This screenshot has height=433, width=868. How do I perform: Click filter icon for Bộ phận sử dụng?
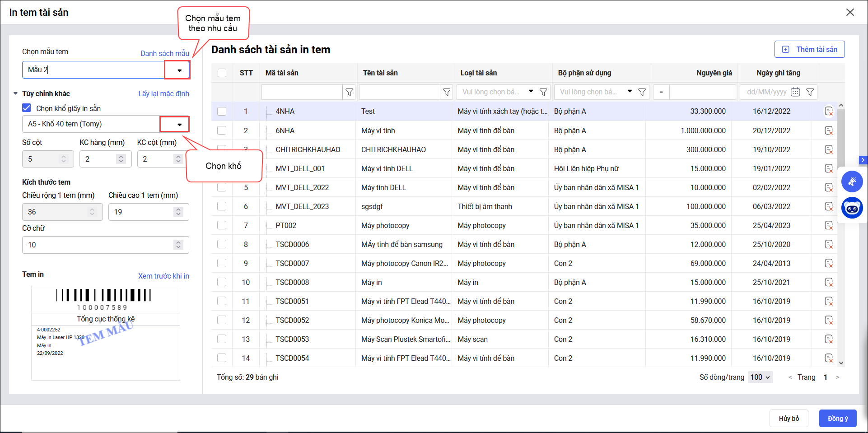click(x=642, y=92)
